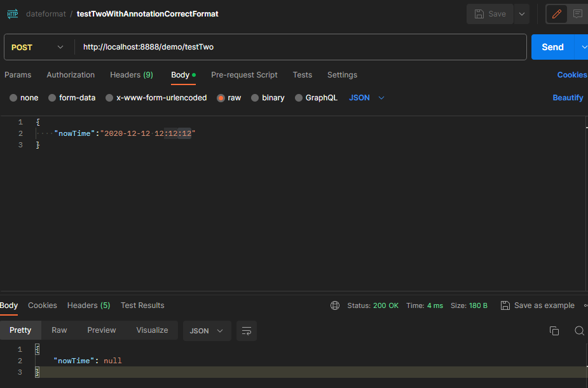Open the Save options dropdown arrow
Screen dimensions: 588x388
click(521, 14)
